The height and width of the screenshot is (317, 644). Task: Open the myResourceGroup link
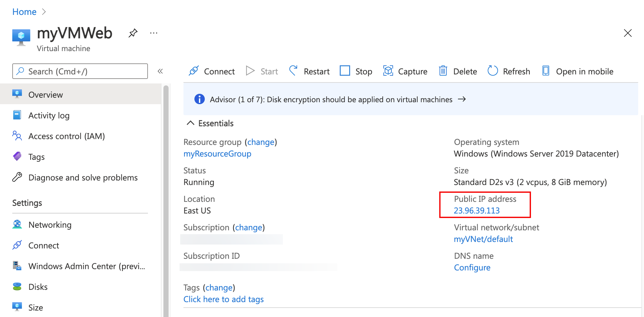217,154
